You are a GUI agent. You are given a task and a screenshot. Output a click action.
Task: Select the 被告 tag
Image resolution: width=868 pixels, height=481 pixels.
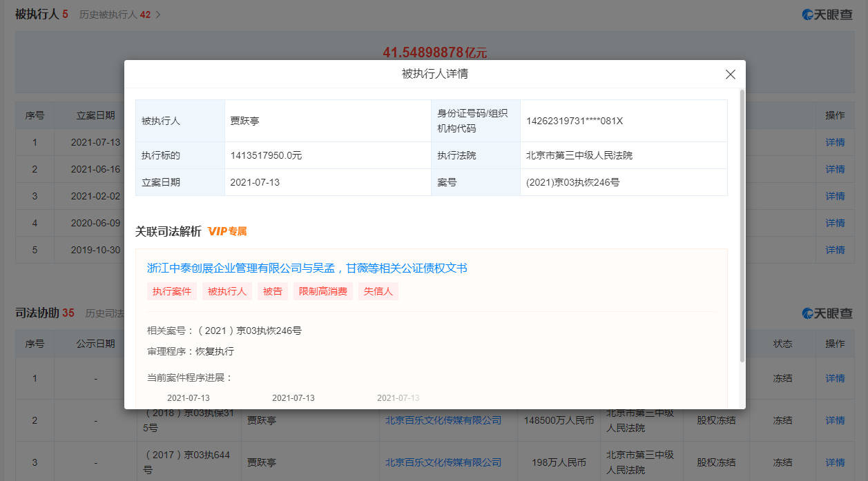[273, 291]
